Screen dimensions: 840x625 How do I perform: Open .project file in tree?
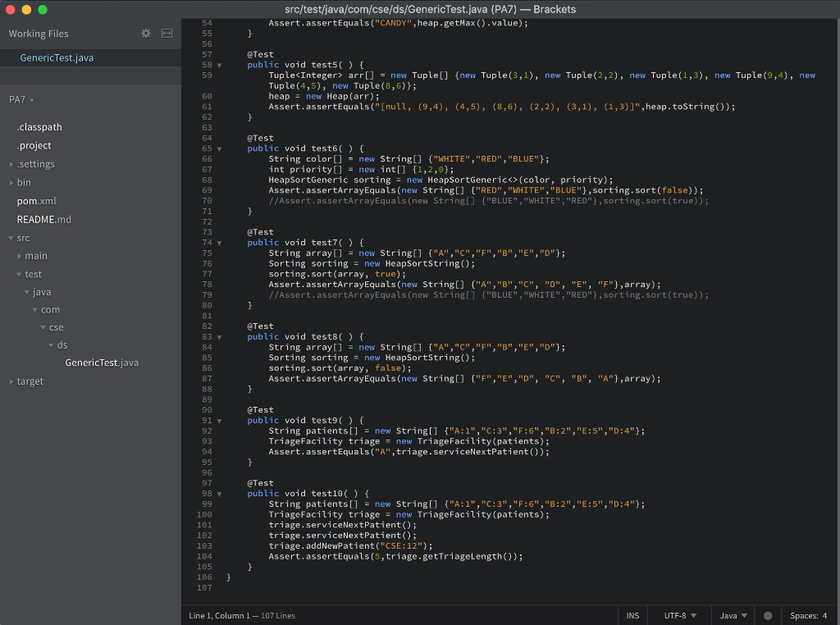pos(34,146)
